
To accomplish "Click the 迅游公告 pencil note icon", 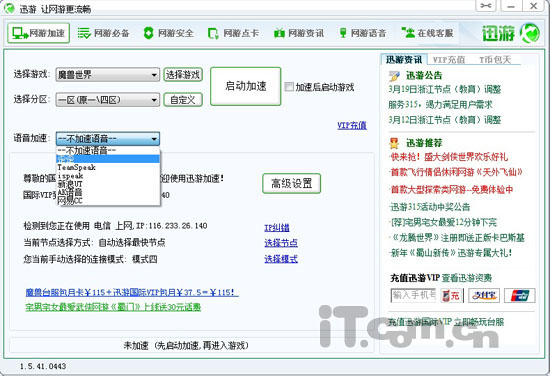I will pyautogui.click(x=394, y=76).
